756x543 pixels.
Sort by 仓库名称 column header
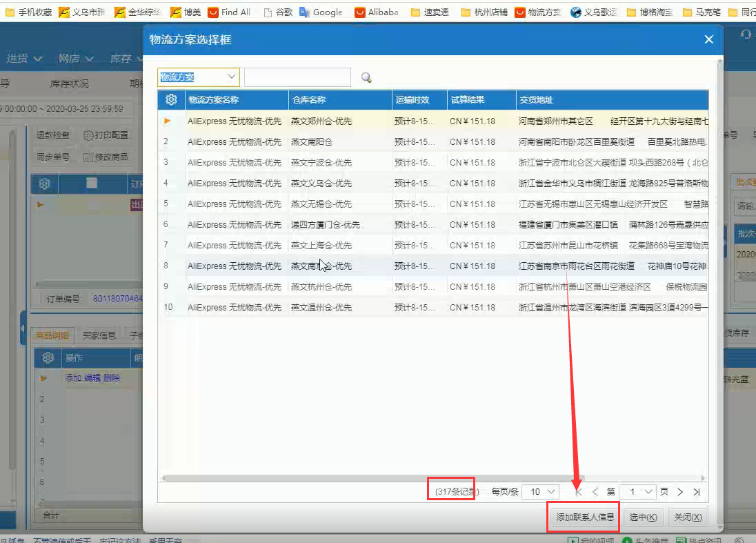[340, 100]
